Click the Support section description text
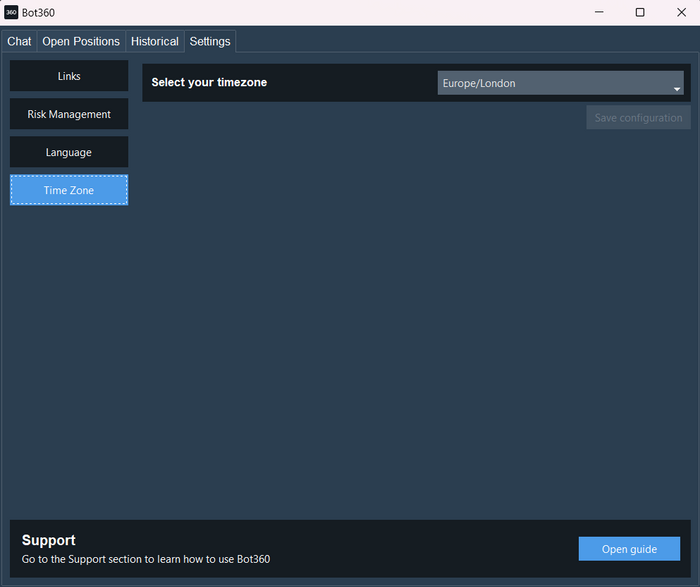Image resolution: width=700 pixels, height=587 pixels. (x=146, y=559)
